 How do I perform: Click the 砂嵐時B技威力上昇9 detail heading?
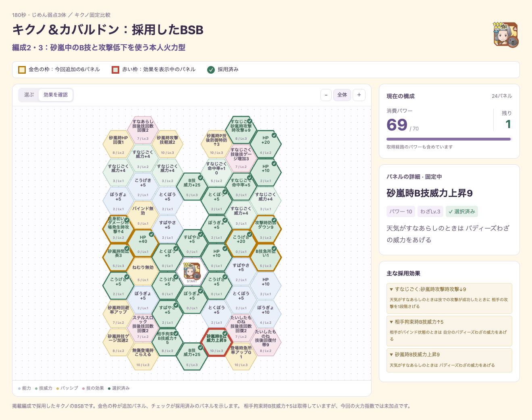click(x=430, y=193)
